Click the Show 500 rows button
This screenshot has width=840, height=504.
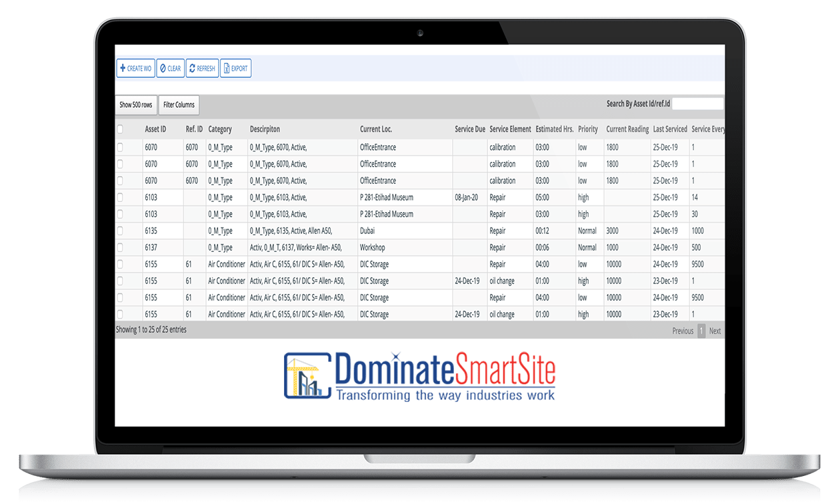click(136, 105)
